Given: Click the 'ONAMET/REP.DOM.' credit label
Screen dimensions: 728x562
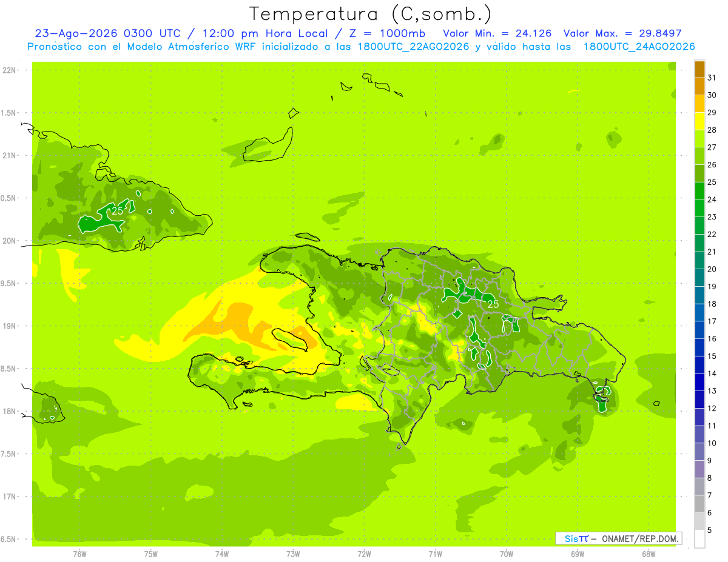Looking at the screenshot, I should coord(640,538).
